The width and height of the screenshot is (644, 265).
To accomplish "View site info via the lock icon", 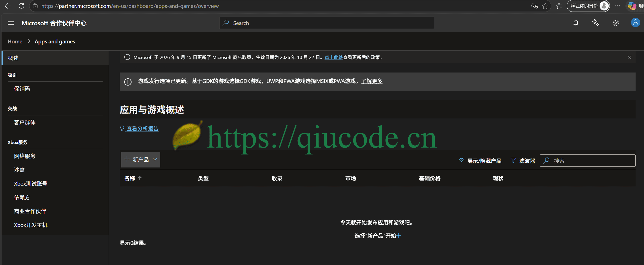I will [x=35, y=6].
